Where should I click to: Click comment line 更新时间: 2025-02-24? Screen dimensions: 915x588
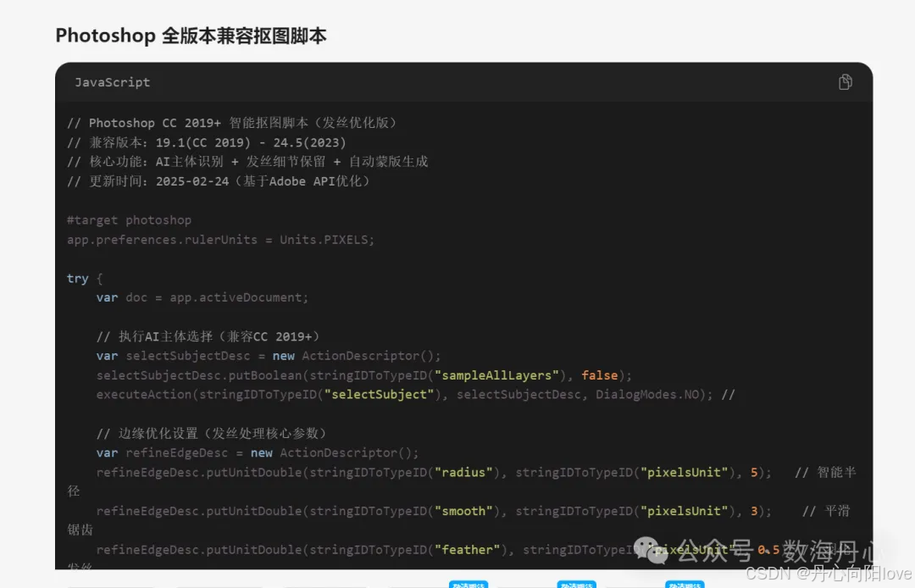tap(219, 180)
